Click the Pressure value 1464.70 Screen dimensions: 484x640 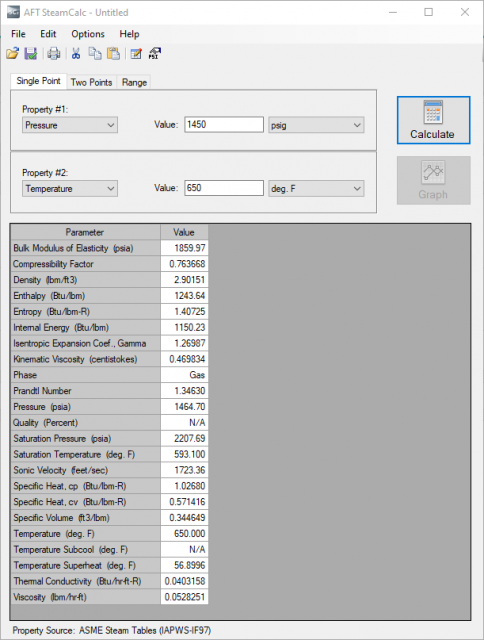[184, 407]
